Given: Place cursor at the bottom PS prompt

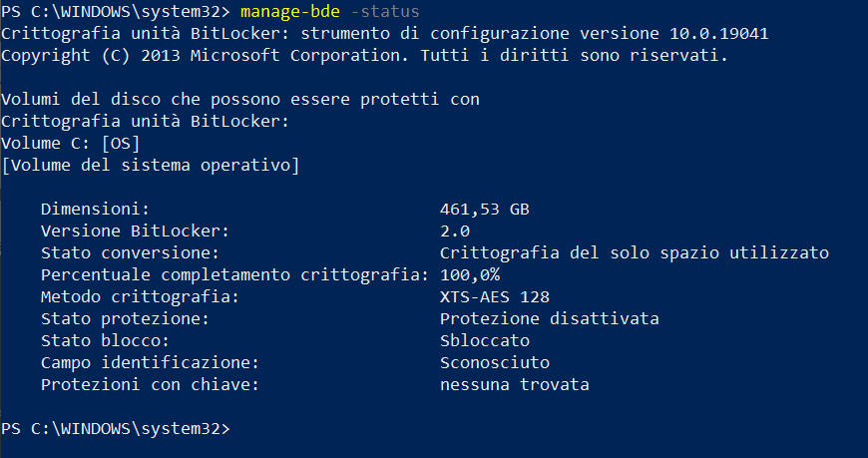Looking at the screenshot, I should pos(239,429).
